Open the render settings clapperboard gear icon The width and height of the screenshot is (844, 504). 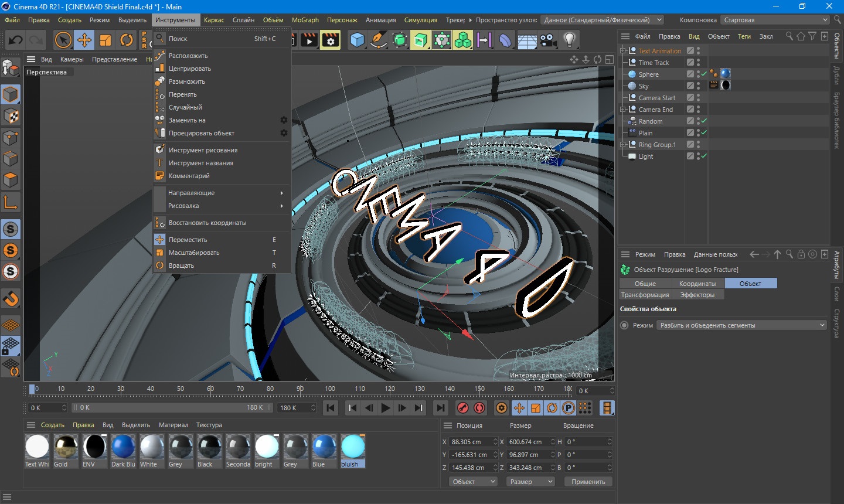tap(331, 40)
